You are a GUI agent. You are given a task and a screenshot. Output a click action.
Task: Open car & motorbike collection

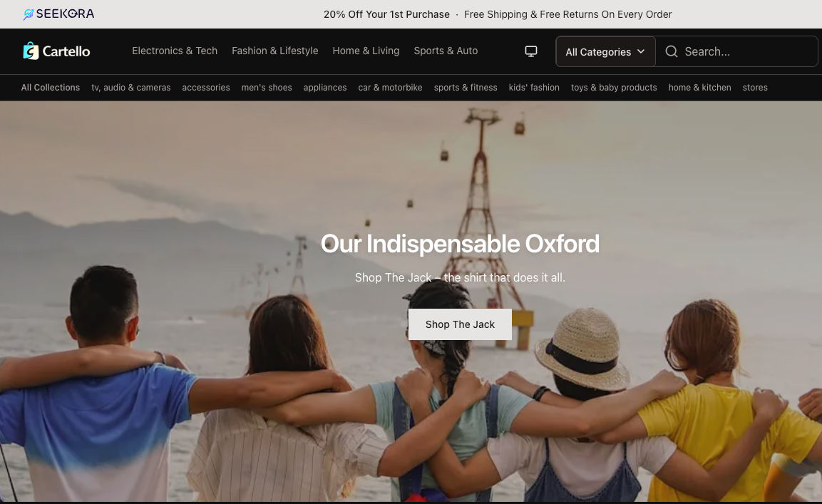(x=390, y=88)
